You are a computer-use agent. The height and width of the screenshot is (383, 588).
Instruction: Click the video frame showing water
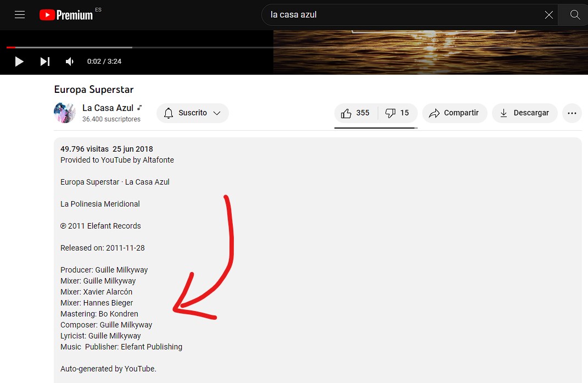coord(430,52)
